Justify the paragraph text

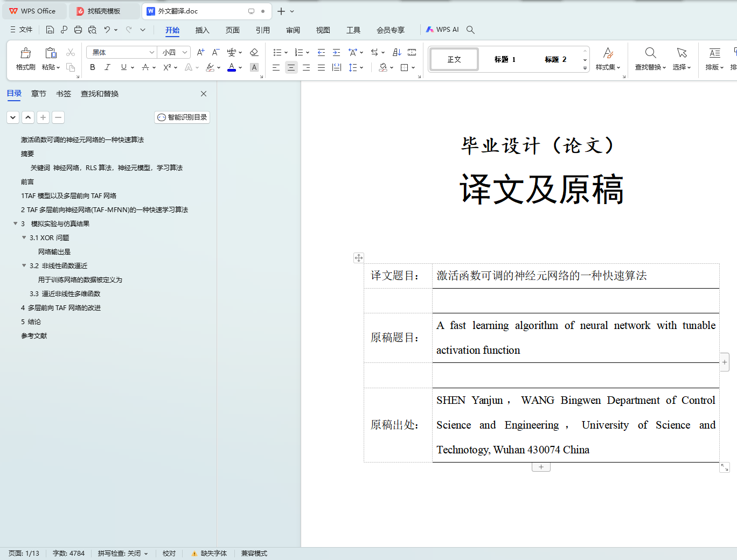point(321,67)
